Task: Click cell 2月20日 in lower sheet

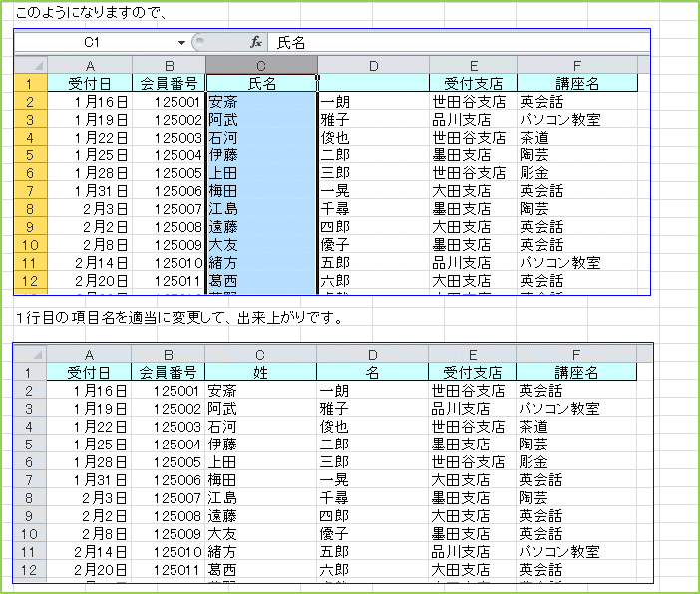Action: 89,570
